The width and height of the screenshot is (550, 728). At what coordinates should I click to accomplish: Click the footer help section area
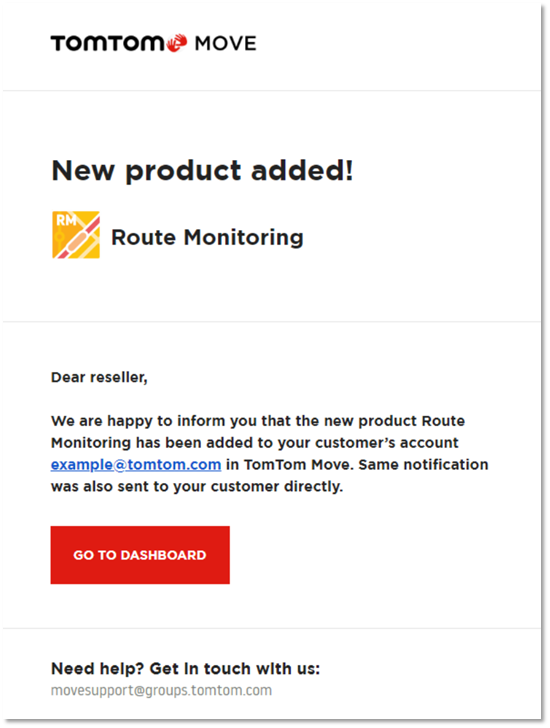pos(272,674)
